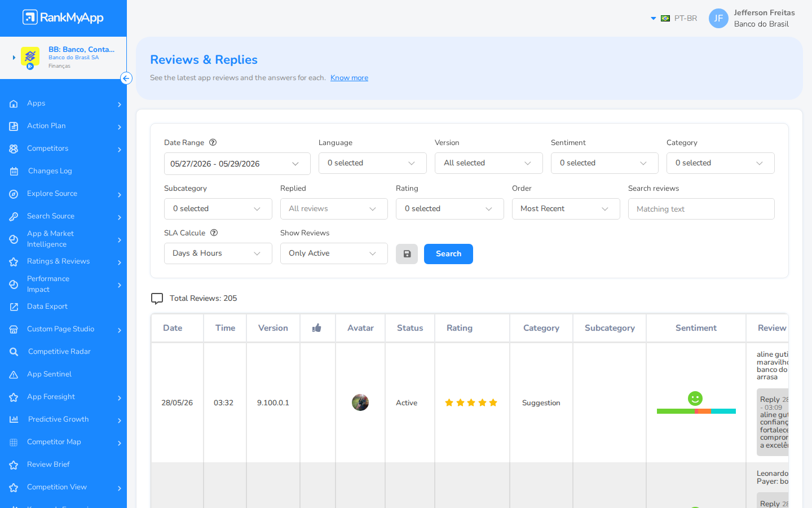Click the Competitive Radar magnifier icon
The width and height of the screenshot is (812, 508).
14,352
